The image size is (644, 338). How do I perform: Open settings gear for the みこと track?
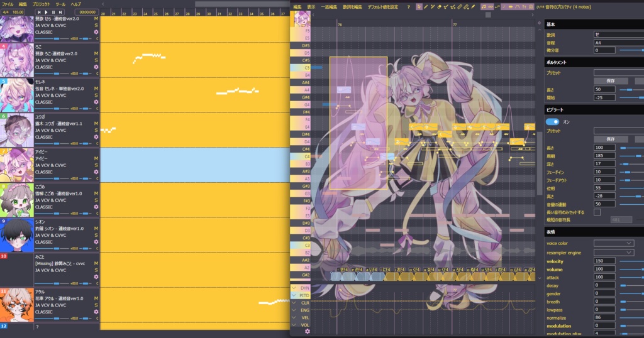pos(96,277)
